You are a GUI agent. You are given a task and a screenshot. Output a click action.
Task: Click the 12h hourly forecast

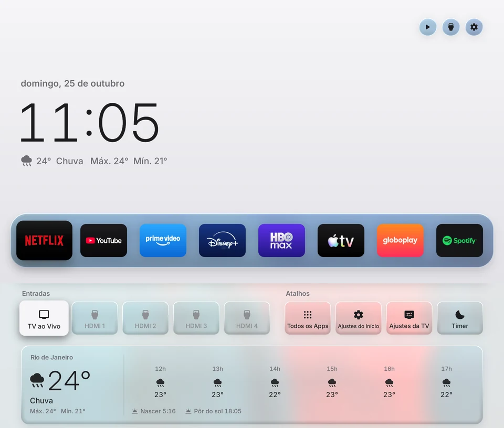(x=161, y=382)
